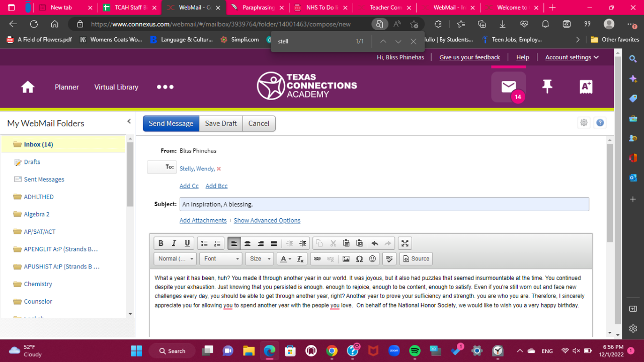Viewport: 644px width, 362px height.
Task: Collapse the My WebMail Folders panel
Action: pyautogui.click(x=129, y=121)
